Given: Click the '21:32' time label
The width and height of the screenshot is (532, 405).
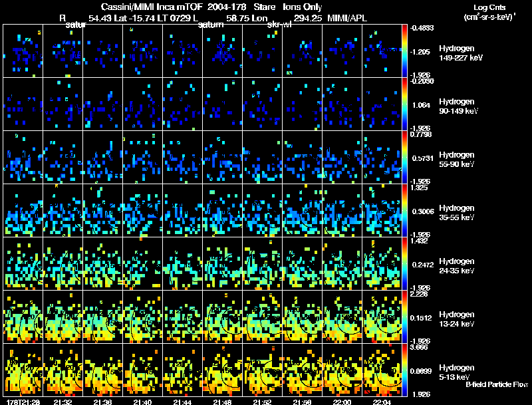Looking at the screenshot, I should click(x=63, y=402).
